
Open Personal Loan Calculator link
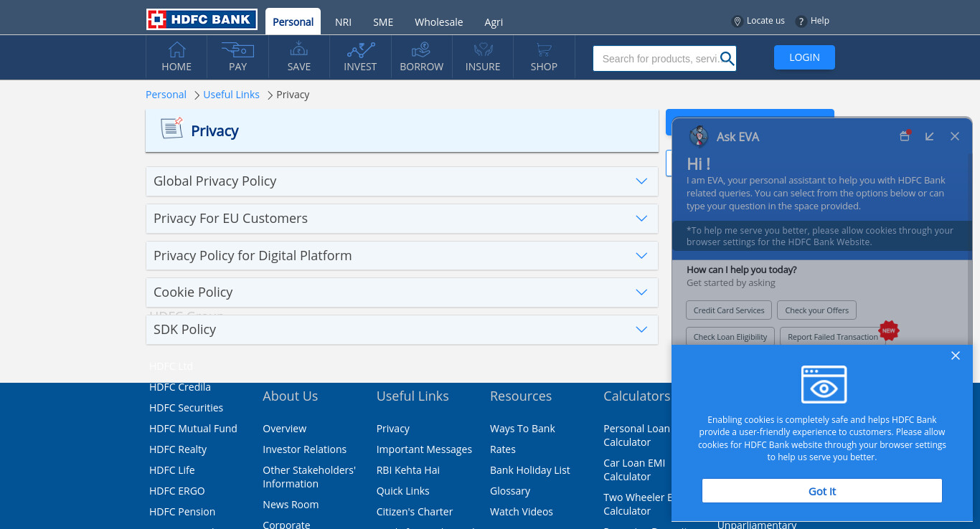(636, 435)
